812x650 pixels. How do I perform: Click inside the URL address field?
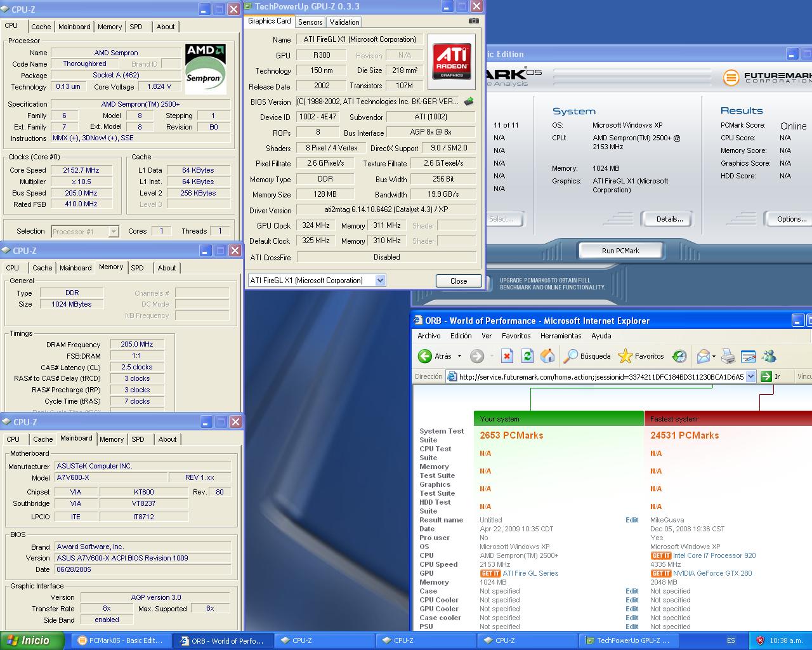tap(601, 376)
